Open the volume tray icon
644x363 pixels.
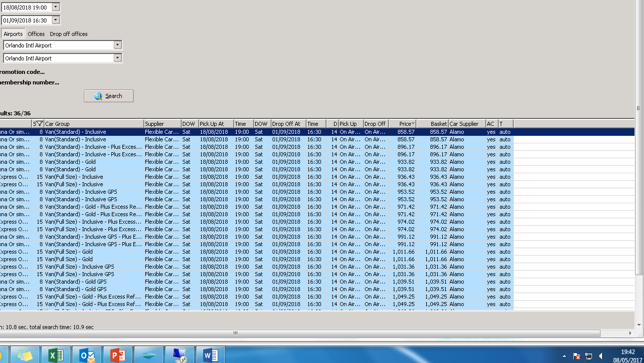coord(601,356)
